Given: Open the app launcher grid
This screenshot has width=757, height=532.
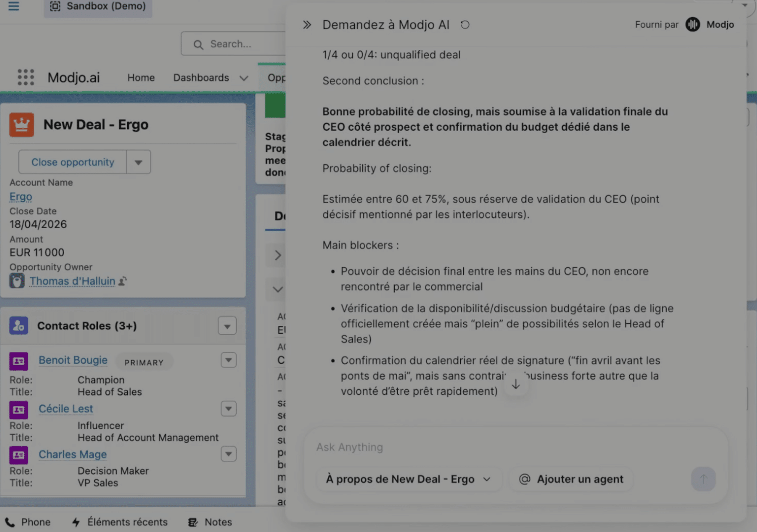Looking at the screenshot, I should [26, 77].
